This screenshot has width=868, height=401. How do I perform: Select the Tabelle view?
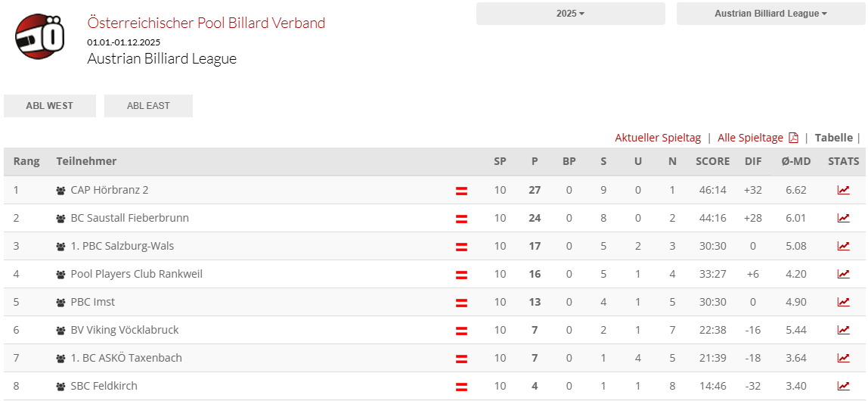point(833,138)
